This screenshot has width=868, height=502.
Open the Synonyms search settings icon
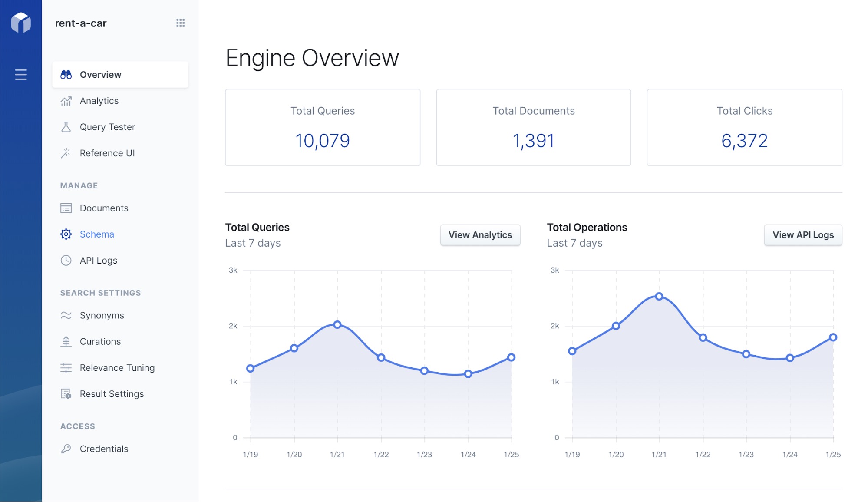pos(66,315)
